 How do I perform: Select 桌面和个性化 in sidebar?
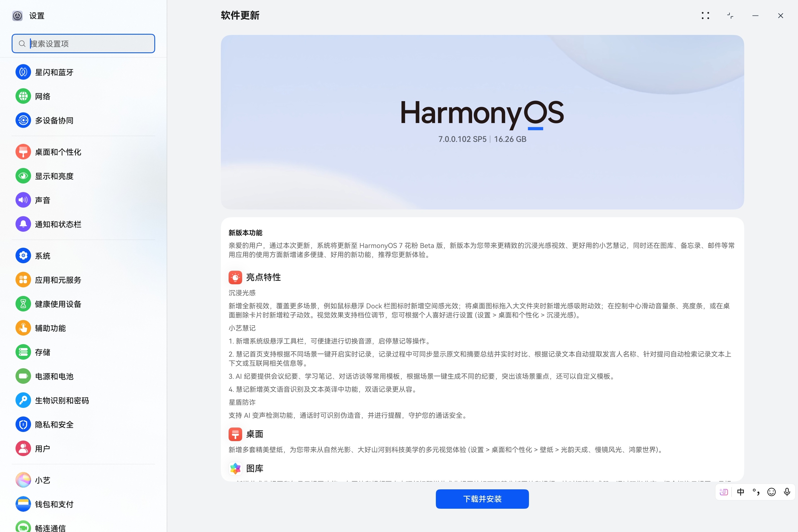click(83, 152)
